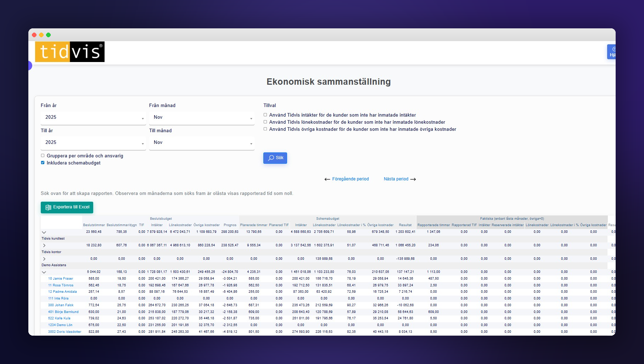The width and height of the screenshot is (644, 364).
Task: Expand the row with -135 989,68 result
Action: pyautogui.click(x=44, y=259)
